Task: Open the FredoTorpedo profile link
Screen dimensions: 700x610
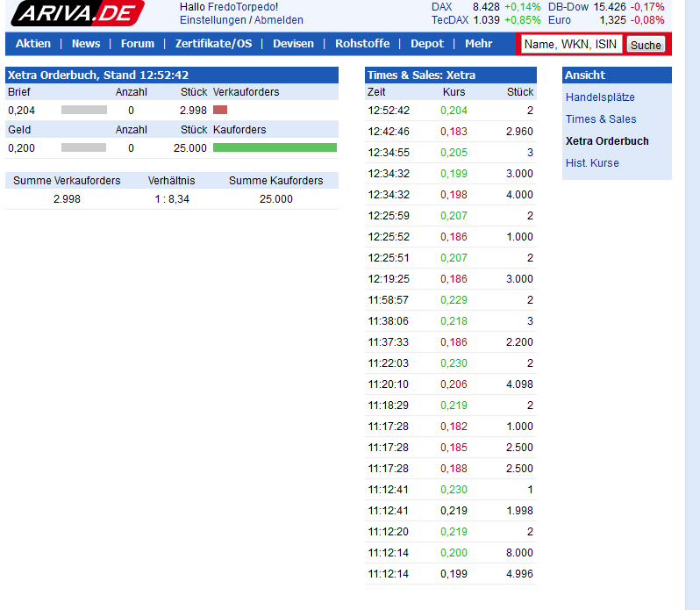Action: pos(240,6)
